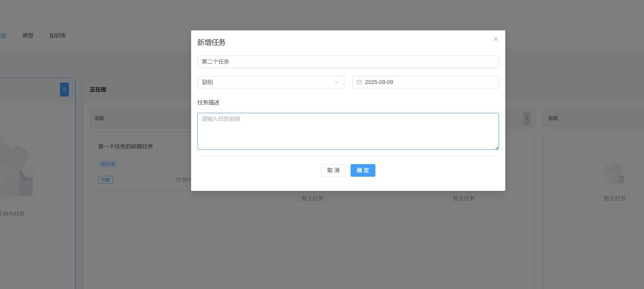The image size is (644, 289).
Task: Switch to the 知识库 tab
Action: (x=58, y=36)
